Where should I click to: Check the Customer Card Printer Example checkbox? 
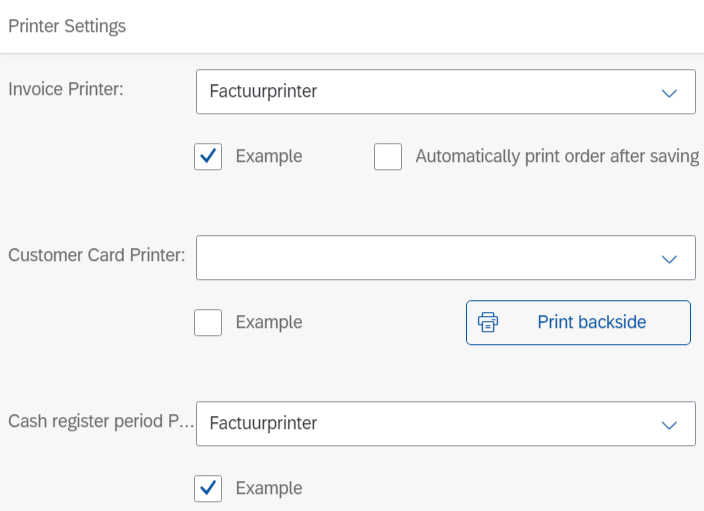coord(208,323)
